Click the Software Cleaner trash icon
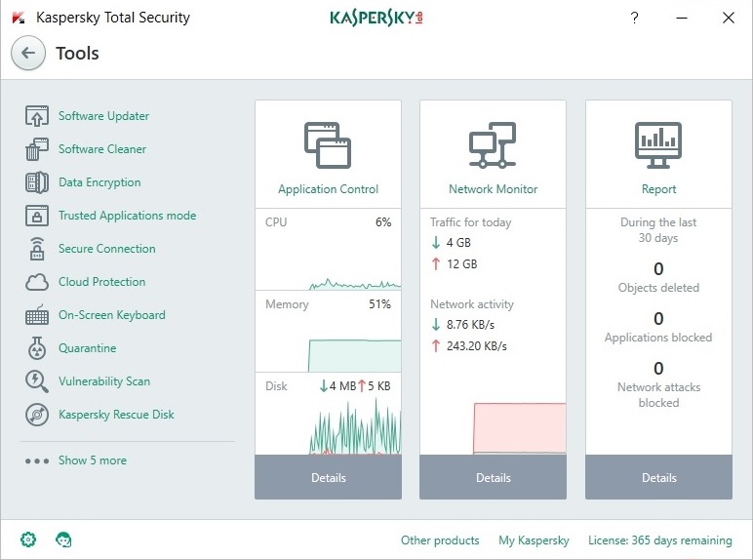The height and width of the screenshot is (560, 753). (37, 149)
